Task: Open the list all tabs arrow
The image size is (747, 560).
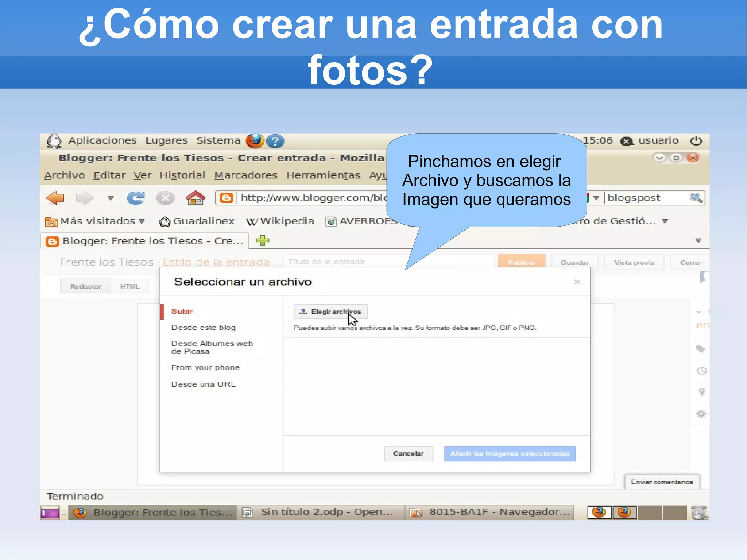Action: [698, 241]
